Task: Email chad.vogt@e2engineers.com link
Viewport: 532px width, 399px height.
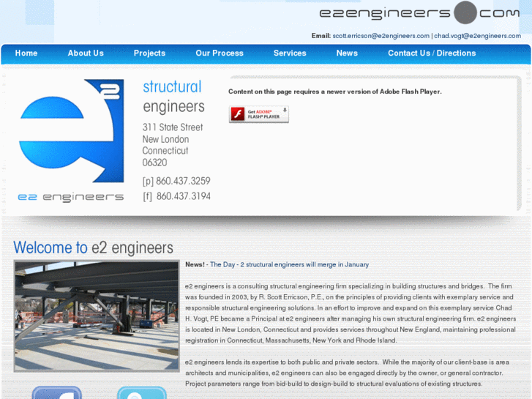Action: (x=477, y=36)
